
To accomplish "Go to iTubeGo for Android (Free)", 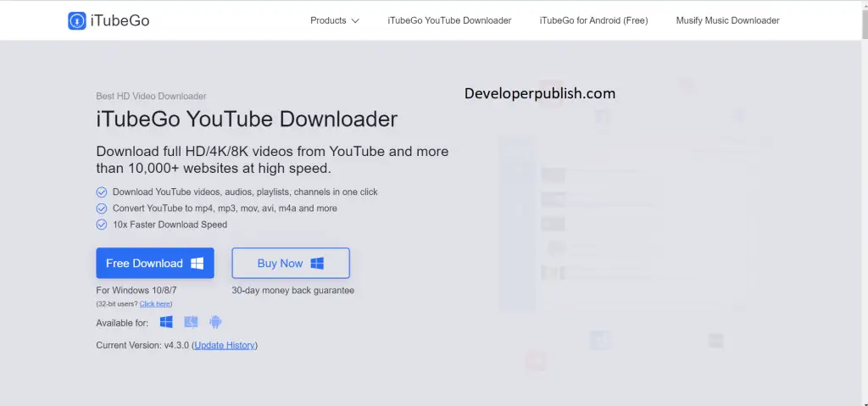I will click(x=593, y=20).
